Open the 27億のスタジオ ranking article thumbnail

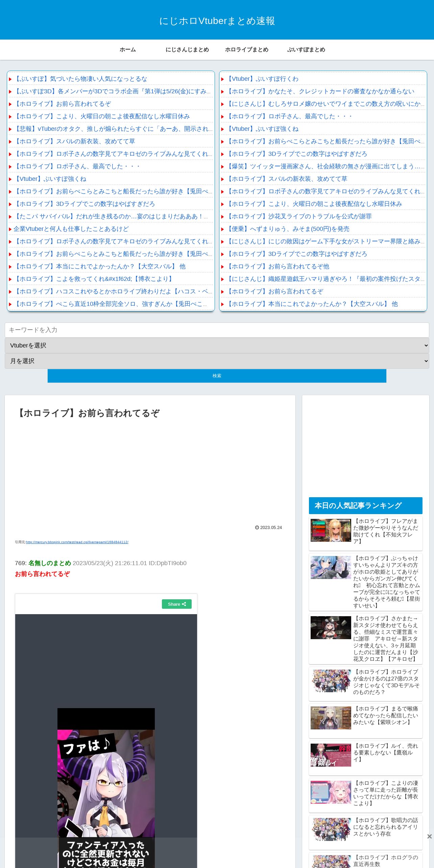[x=331, y=681]
